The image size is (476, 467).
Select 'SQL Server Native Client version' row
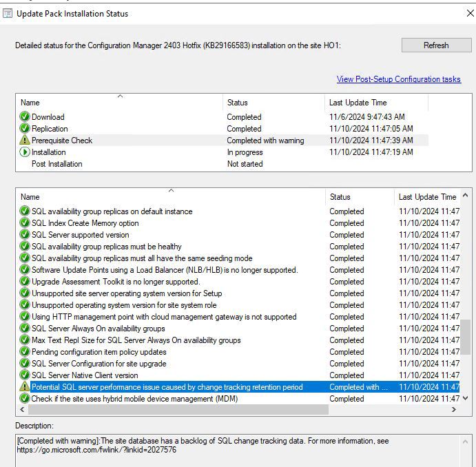[238, 375]
